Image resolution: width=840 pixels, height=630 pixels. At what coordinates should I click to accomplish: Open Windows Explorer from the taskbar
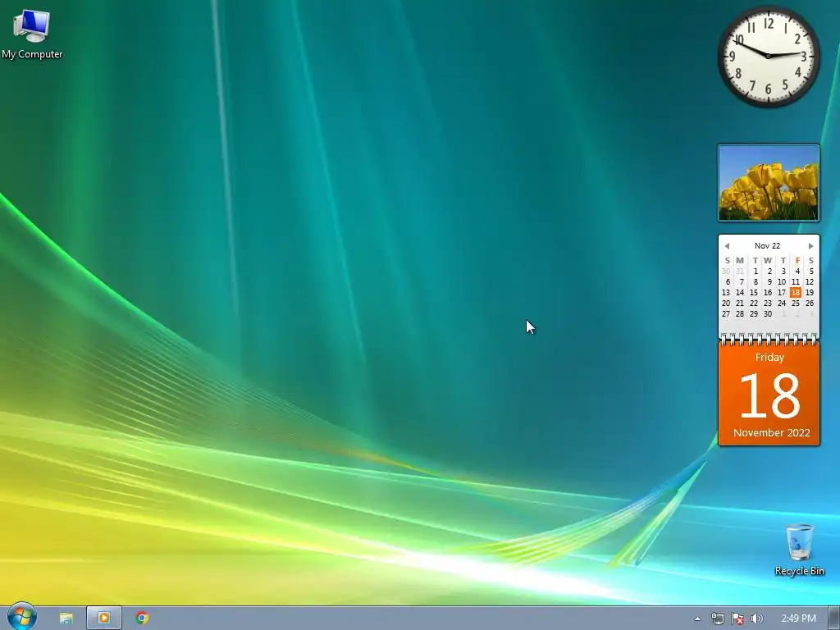point(66,619)
